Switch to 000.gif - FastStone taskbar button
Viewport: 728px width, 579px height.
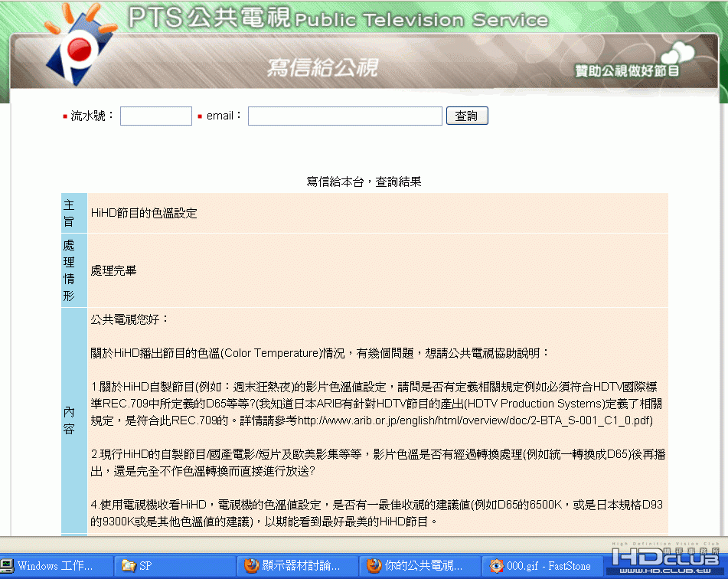pos(544,565)
